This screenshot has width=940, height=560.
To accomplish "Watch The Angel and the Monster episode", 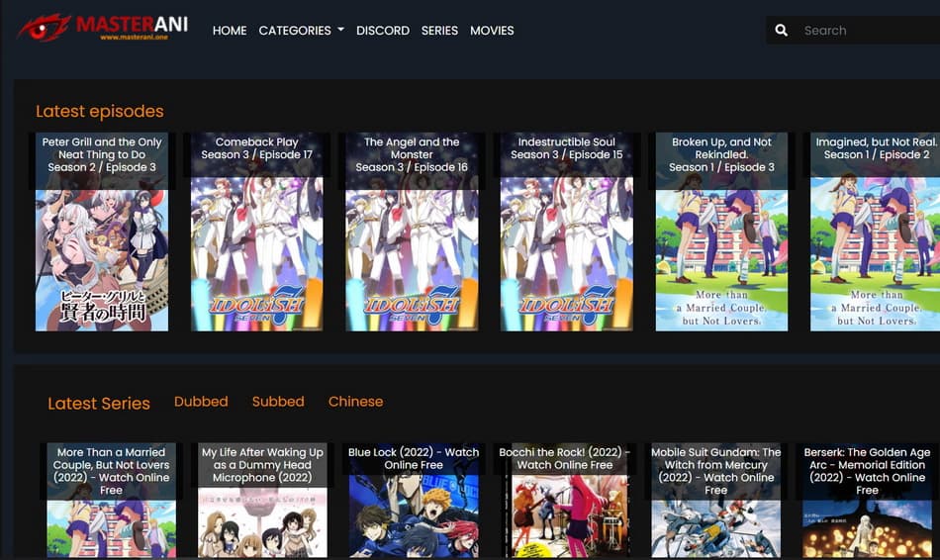I will (412, 233).
